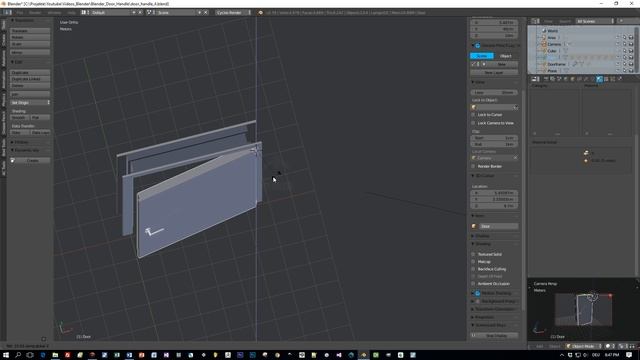The image size is (640, 360).
Task: Apply Flat shading
Action: coord(40,118)
